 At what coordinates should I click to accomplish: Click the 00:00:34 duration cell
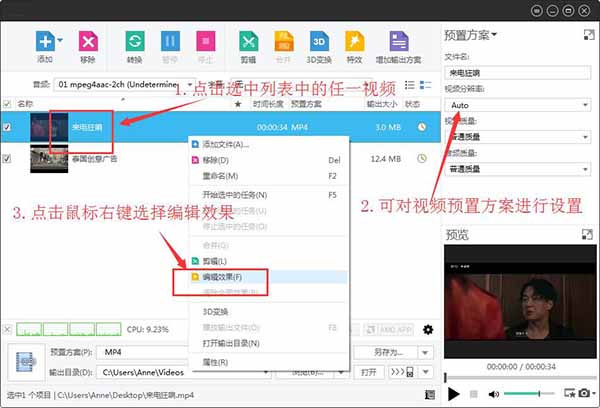coord(272,127)
